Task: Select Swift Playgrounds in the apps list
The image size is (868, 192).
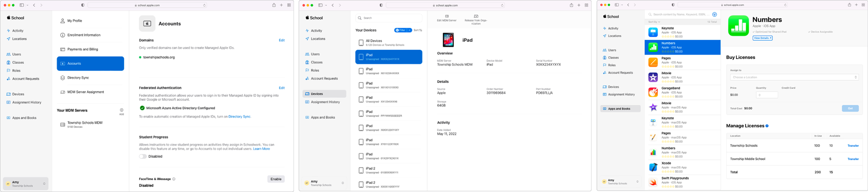Action: pyautogui.click(x=682, y=182)
